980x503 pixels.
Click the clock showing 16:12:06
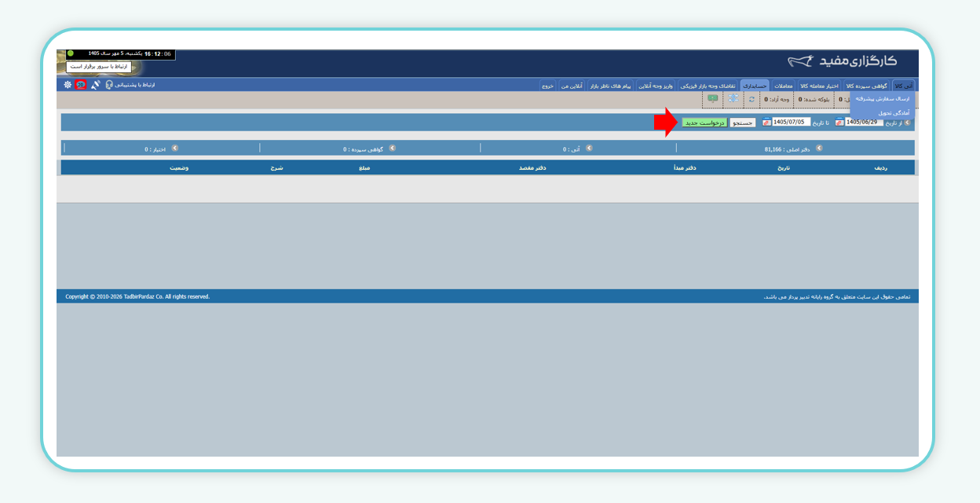point(157,53)
